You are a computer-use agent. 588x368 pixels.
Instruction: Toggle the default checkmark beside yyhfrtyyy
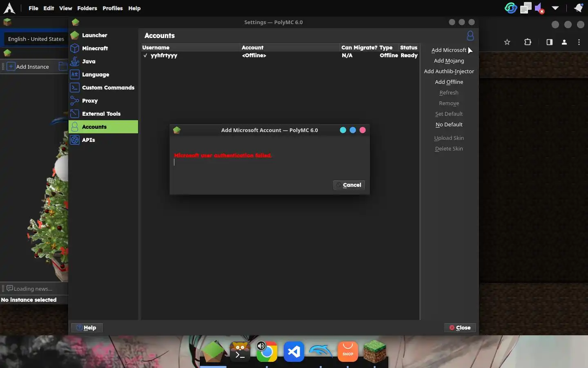point(145,55)
